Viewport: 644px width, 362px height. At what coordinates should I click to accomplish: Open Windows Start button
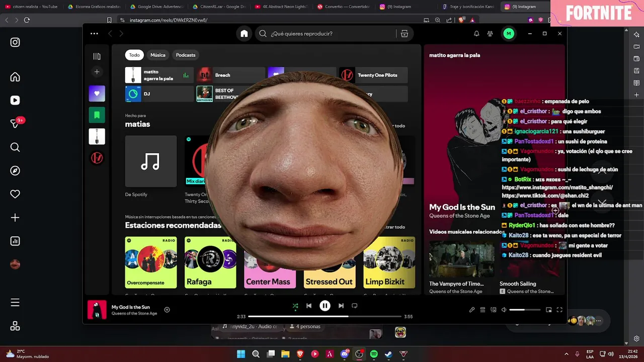click(241, 354)
